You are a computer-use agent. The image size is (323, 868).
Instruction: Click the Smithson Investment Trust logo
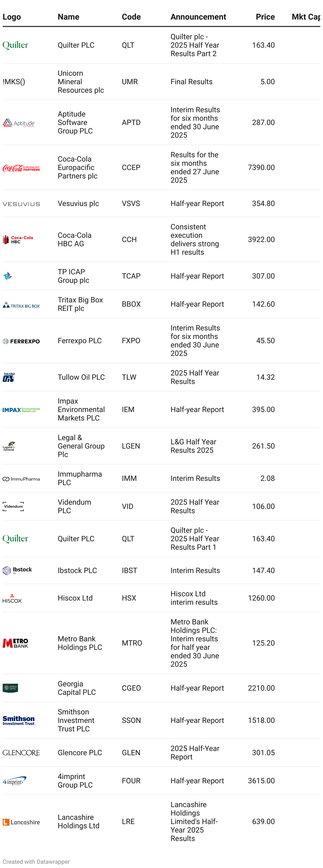click(19, 721)
